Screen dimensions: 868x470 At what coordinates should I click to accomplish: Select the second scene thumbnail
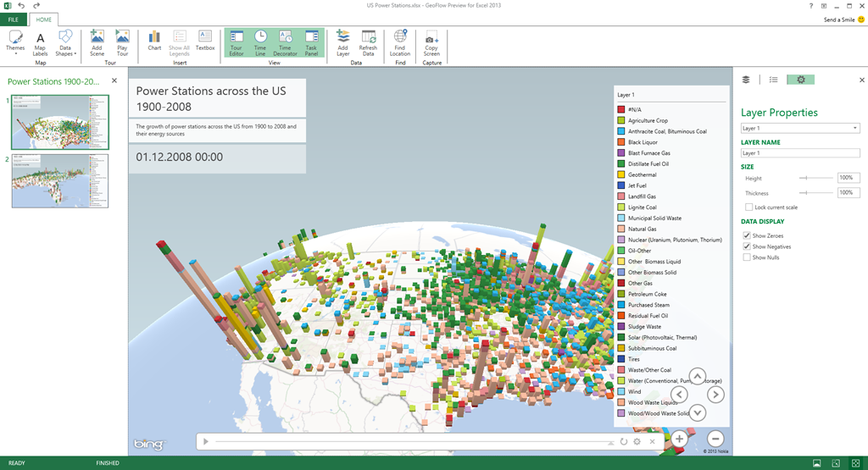point(60,181)
